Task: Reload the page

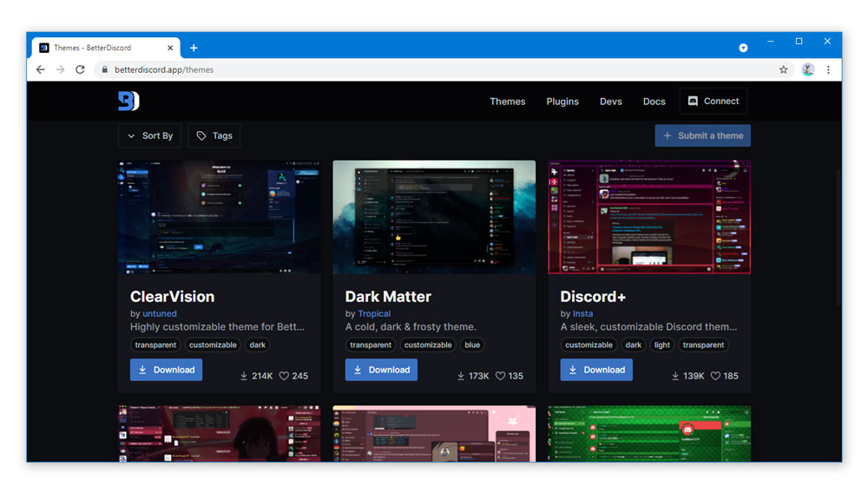Action: [x=80, y=69]
